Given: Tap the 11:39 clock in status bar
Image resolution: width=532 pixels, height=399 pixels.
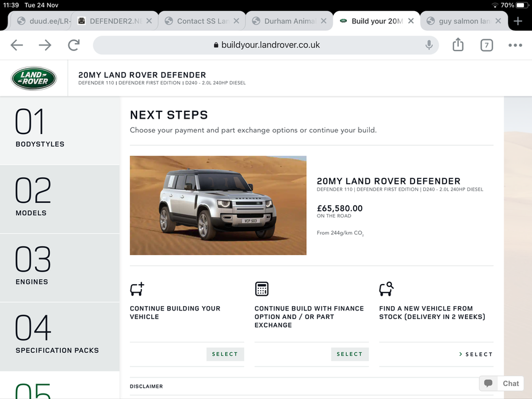Looking at the screenshot, I should click(11, 5).
